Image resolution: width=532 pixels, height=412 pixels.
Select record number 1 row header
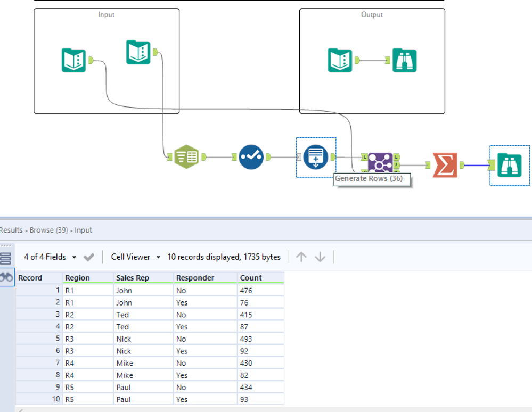coord(39,290)
